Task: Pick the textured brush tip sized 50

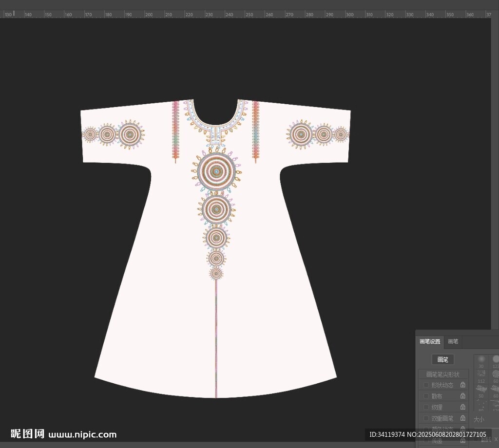Action: pyautogui.click(x=481, y=389)
